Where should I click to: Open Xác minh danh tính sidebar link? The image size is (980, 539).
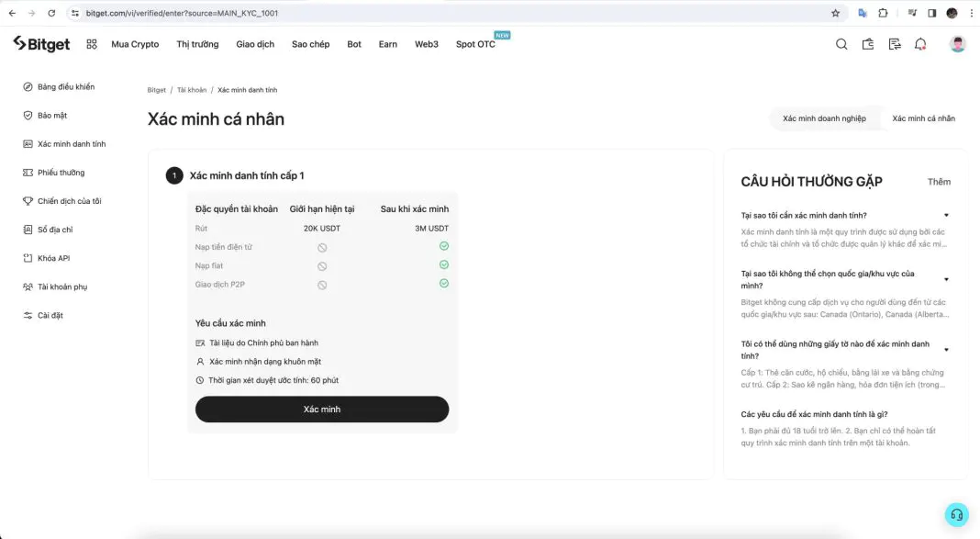(x=72, y=144)
